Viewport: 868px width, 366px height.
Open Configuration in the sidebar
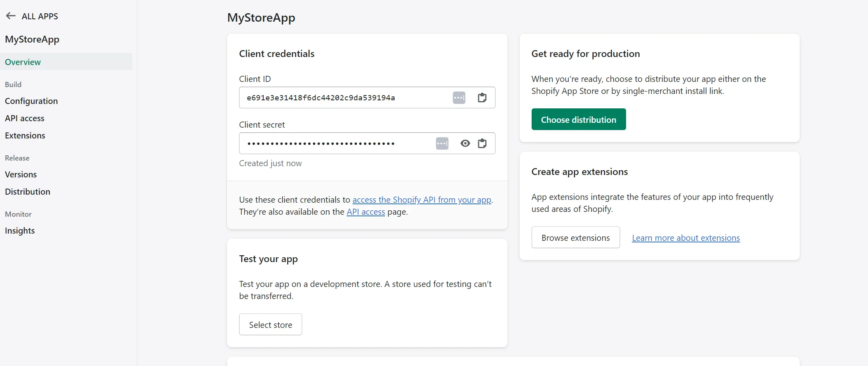[x=31, y=101]
